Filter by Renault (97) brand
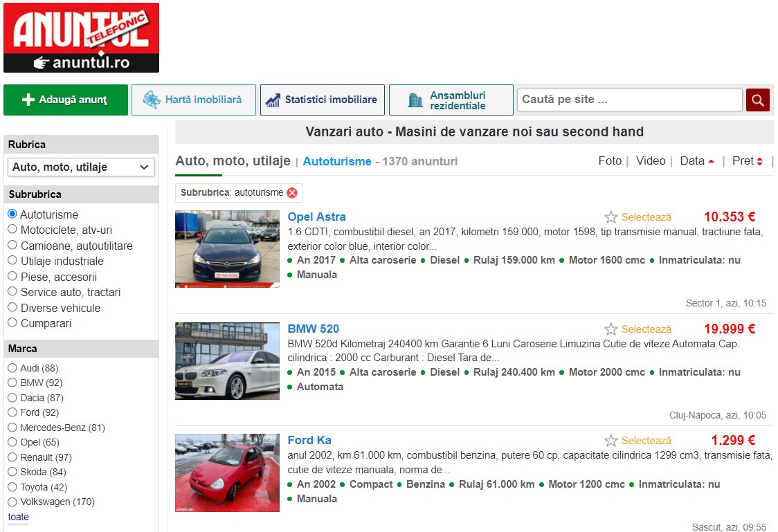778x532 pixels. (12, 457)
